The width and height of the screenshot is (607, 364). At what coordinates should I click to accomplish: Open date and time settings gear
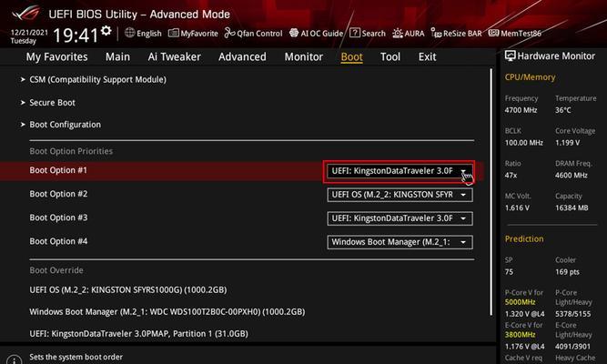[x=106, y=31]
